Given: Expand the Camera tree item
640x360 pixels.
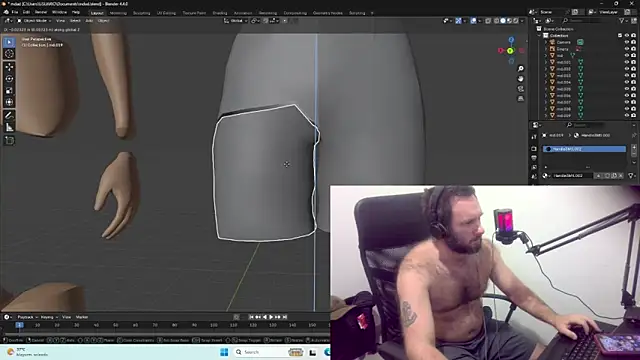Looking at the screenshot, I should tap(546, 42).
